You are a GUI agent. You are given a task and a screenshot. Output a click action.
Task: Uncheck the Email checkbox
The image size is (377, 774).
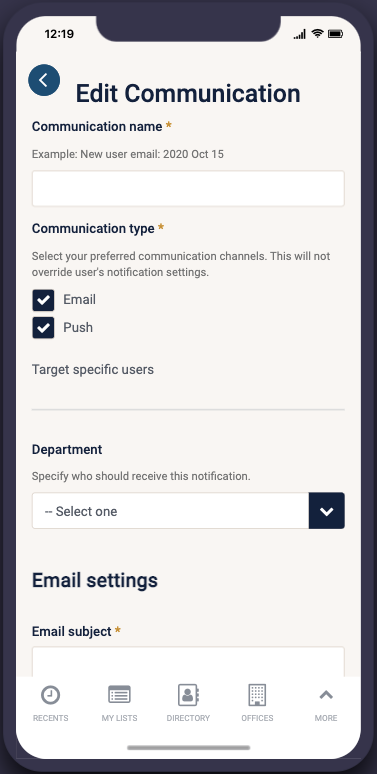pos(43,300)
